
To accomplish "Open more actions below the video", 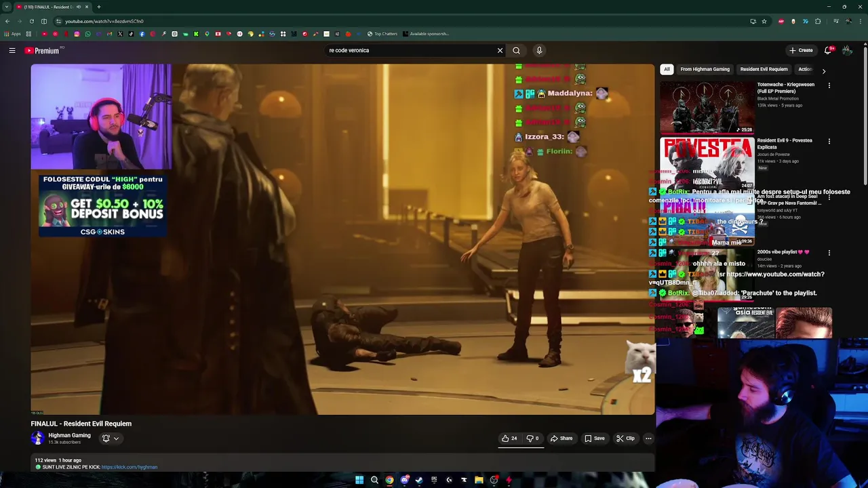I will pos(648,439).
